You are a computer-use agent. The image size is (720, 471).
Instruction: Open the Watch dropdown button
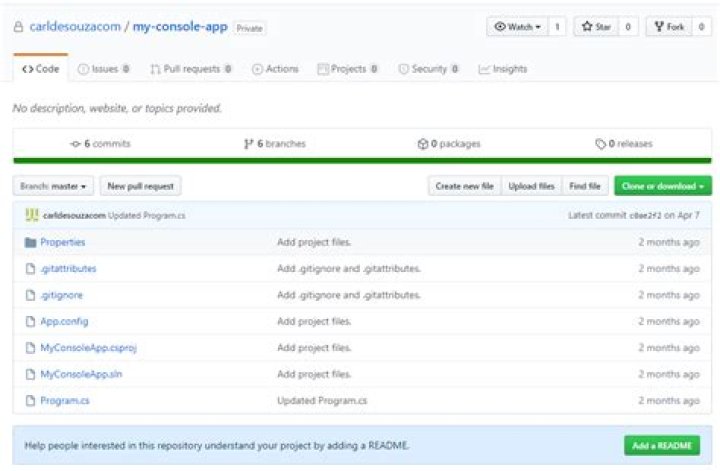click(x=518, y=27)
